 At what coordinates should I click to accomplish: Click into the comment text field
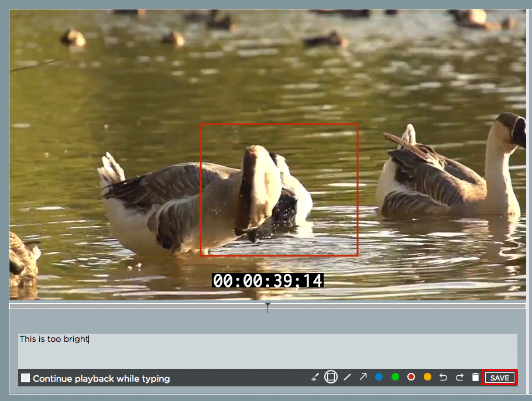tap(267, 351)
